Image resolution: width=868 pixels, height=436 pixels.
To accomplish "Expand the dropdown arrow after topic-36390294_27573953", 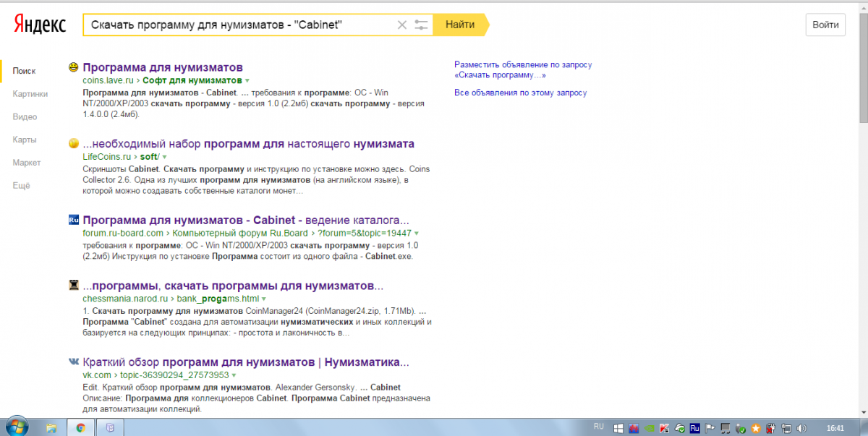I will click(235, 375).
